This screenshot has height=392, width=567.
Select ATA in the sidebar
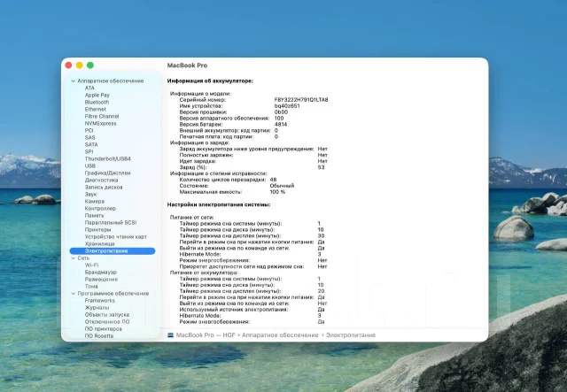[89, 88]
